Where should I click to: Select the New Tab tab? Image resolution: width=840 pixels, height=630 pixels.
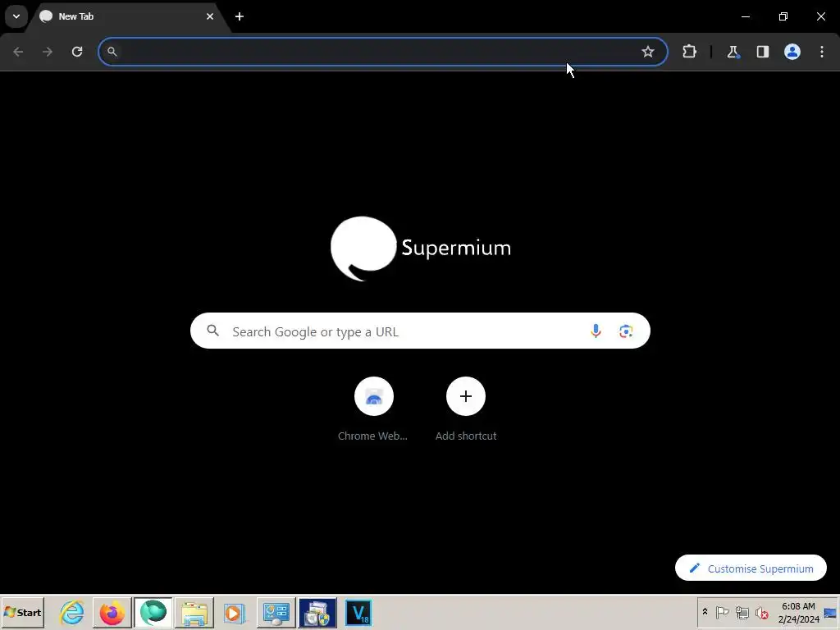(129, 16)
